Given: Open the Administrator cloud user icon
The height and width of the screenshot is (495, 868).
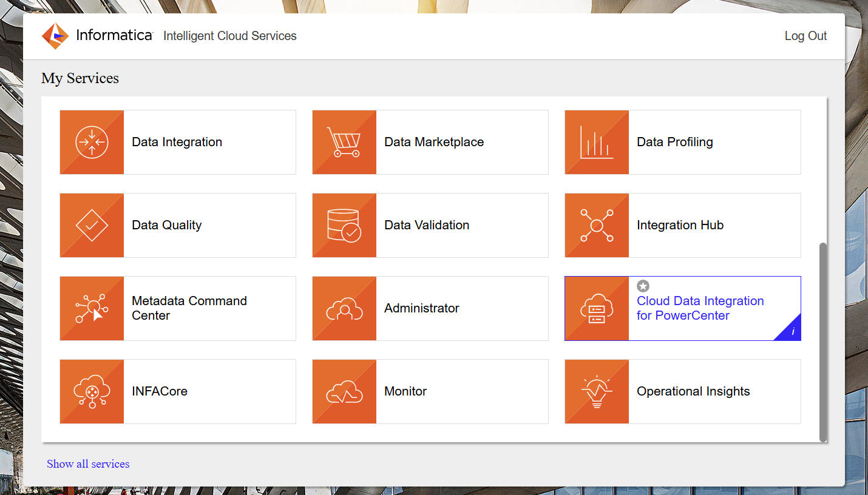Looking at the screenshot, I should tap(344, 308).
